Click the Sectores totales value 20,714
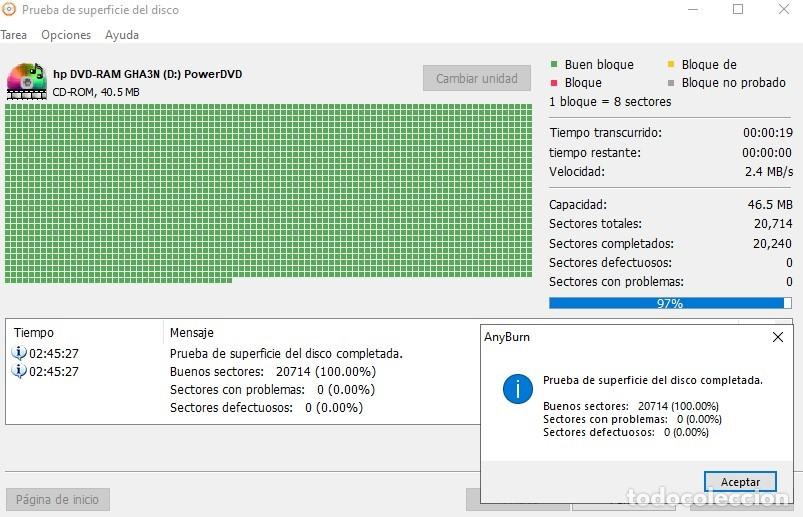Screen dimensions: 803x517 (x=773, y=224)
